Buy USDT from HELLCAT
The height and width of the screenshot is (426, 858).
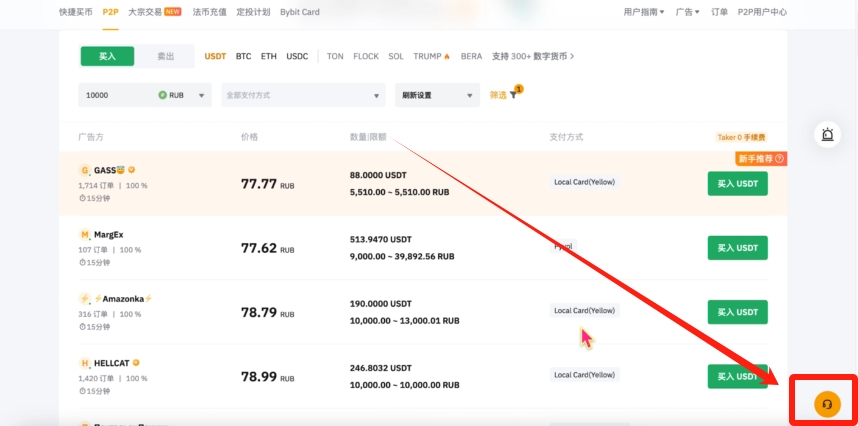point(738,376)
